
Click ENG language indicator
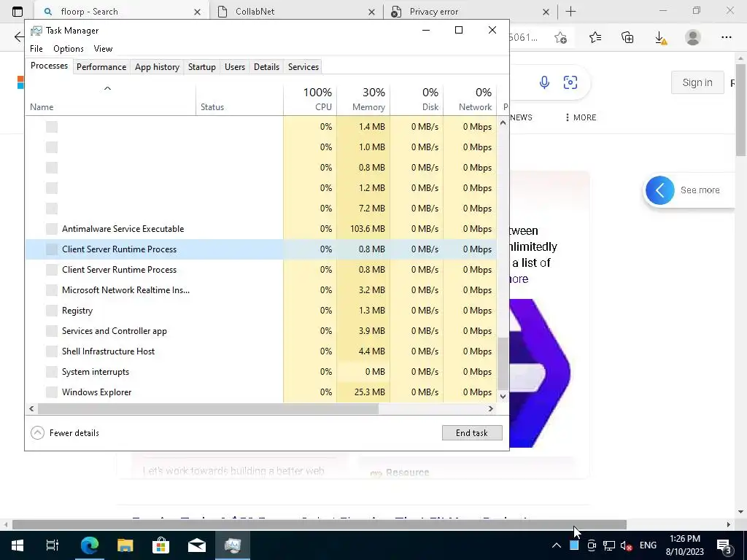tap(648, 545)
